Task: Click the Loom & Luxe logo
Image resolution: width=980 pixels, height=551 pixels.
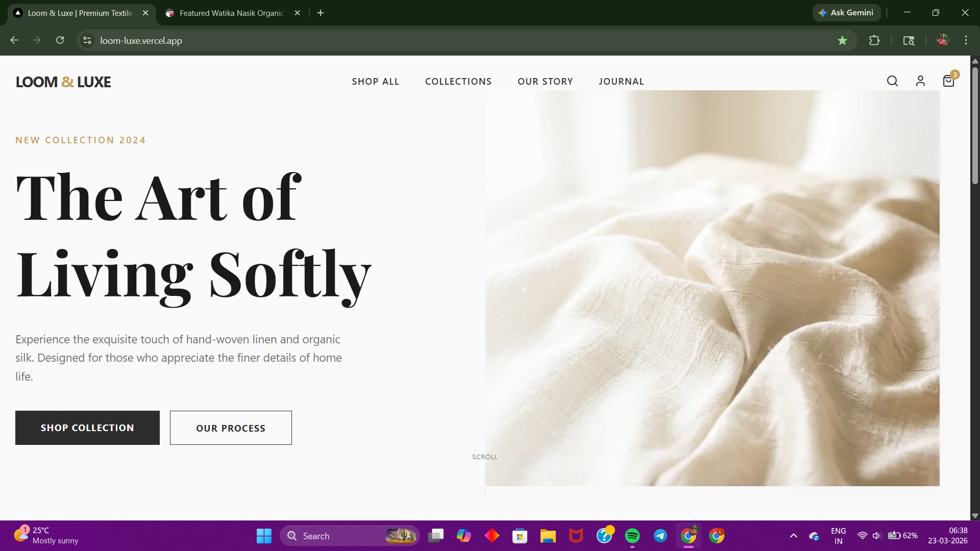Action: coord(63,82)
